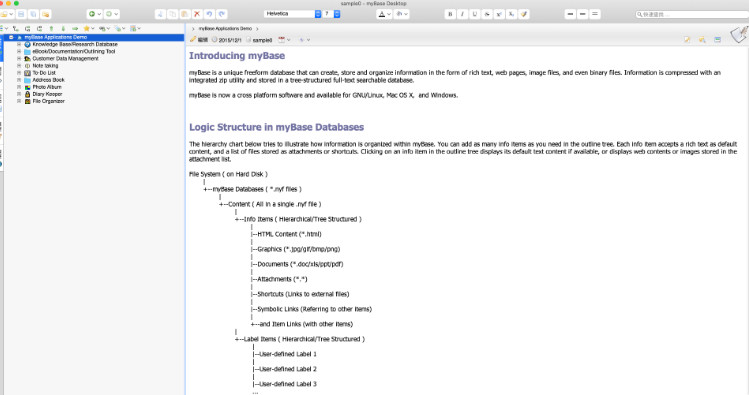Select Customer Data Management item
The height and width of the screenshot is (395, 749).
[65, 59]
